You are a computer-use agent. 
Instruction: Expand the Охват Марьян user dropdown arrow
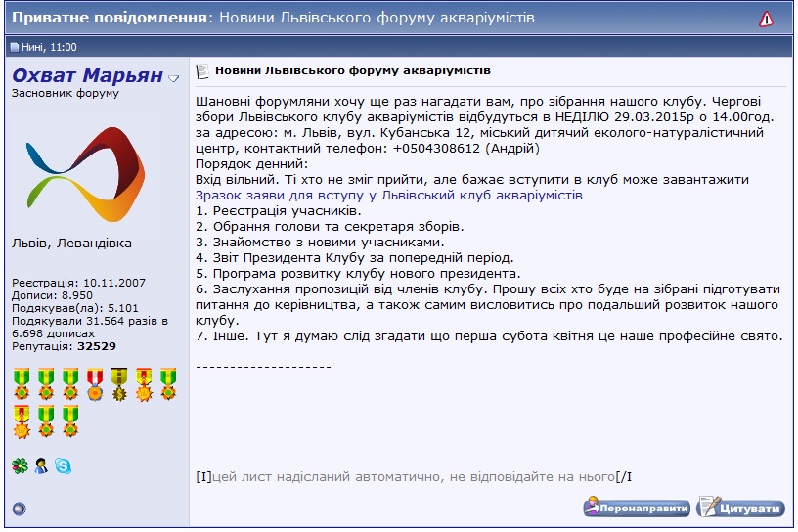point(174,78)
